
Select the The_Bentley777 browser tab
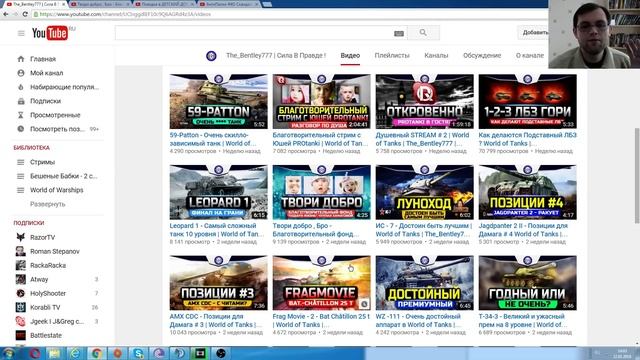(x=34, y=4)
